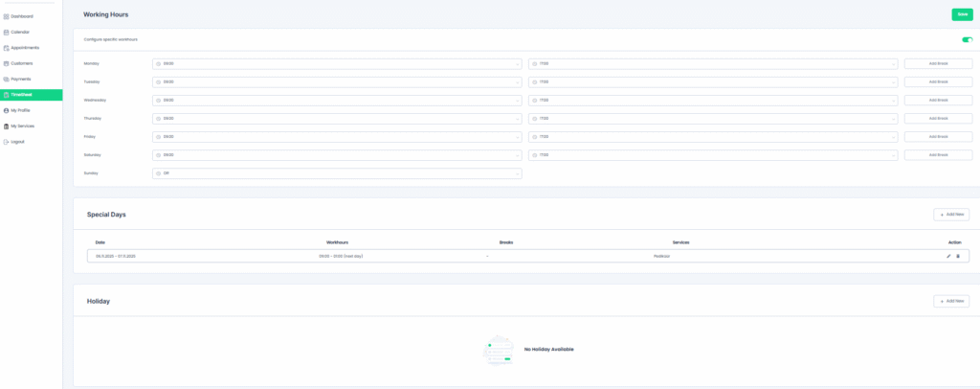
Task: Click the Payments icon in the sidebar
Action: click(x=7, y=79)
